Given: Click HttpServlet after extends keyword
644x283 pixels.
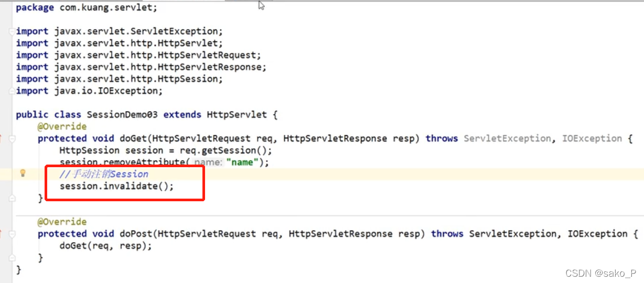Looking at the screenshot, I should coord(237,114).
